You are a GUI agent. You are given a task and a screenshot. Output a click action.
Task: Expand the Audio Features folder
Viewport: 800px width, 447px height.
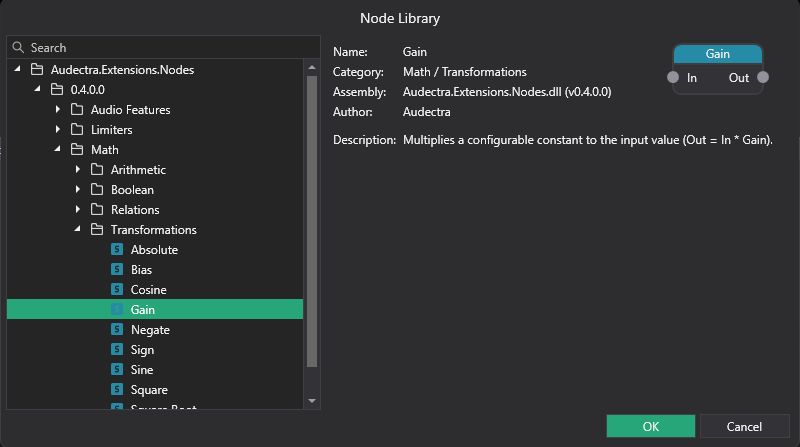(58, 109)
